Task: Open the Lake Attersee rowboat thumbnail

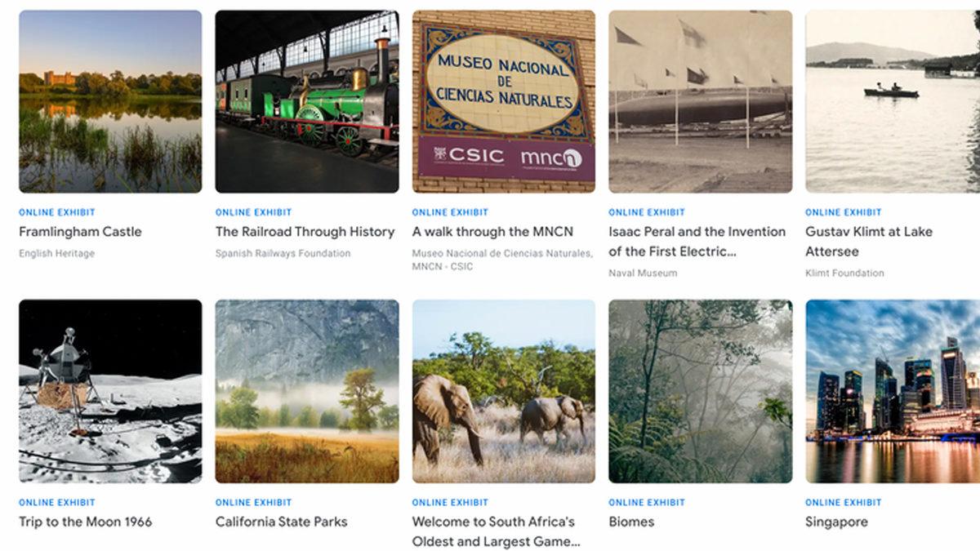Action: (893, 101)
